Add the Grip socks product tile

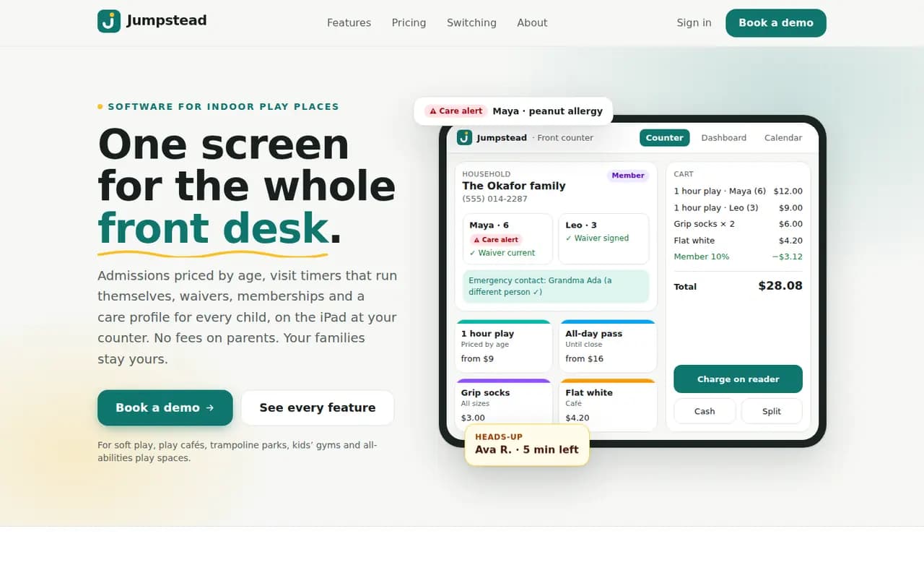click(504, 405)
